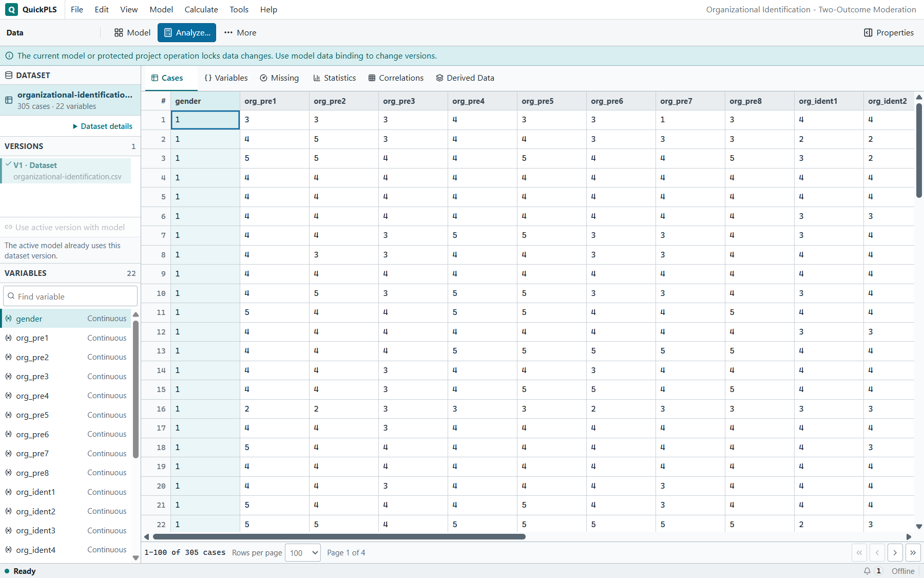
Task: Open the Properties panel
Action: [889, 32]
